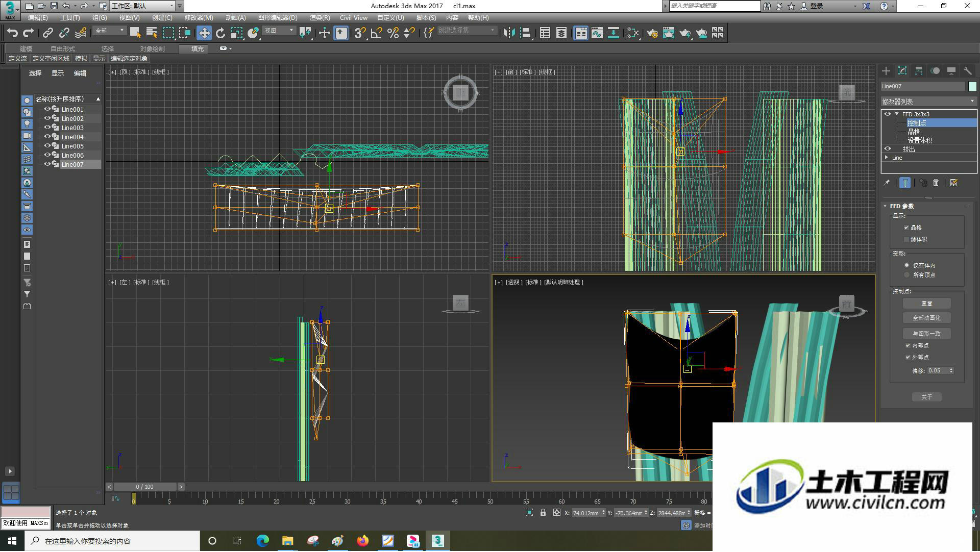The width and height of the screenshot is (980, 552).
Task: Open the 编辑(E) menu
Action: (x=38, y=17)
